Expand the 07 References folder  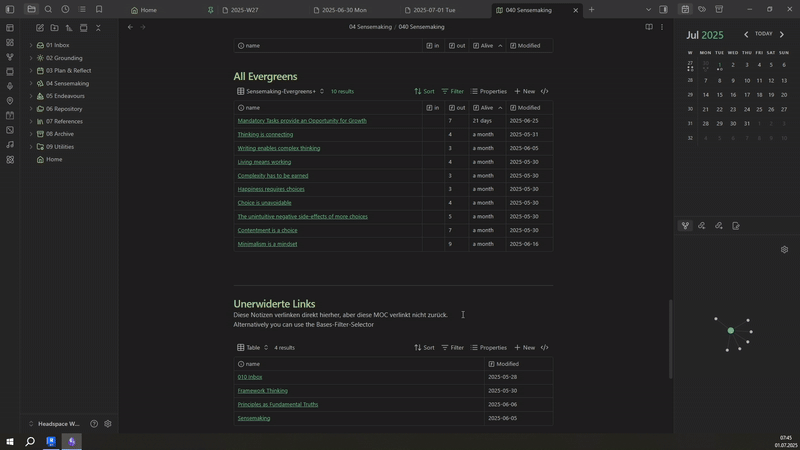click(31, 121)
